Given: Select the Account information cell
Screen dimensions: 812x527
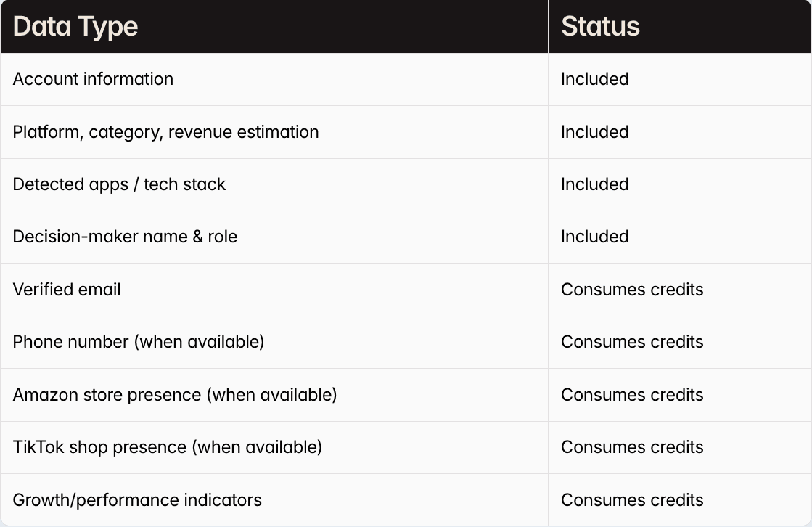Looking at the screenshot, I should [93, 79].
